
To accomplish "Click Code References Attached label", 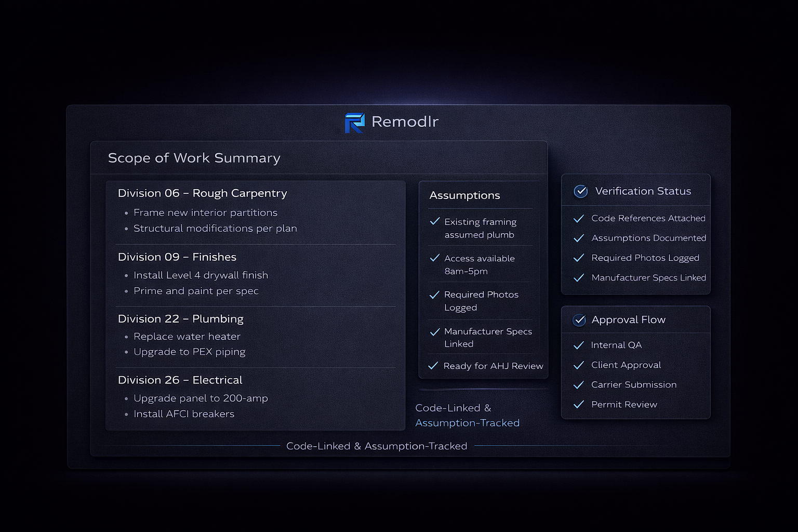I will click(x=648, y=219).
